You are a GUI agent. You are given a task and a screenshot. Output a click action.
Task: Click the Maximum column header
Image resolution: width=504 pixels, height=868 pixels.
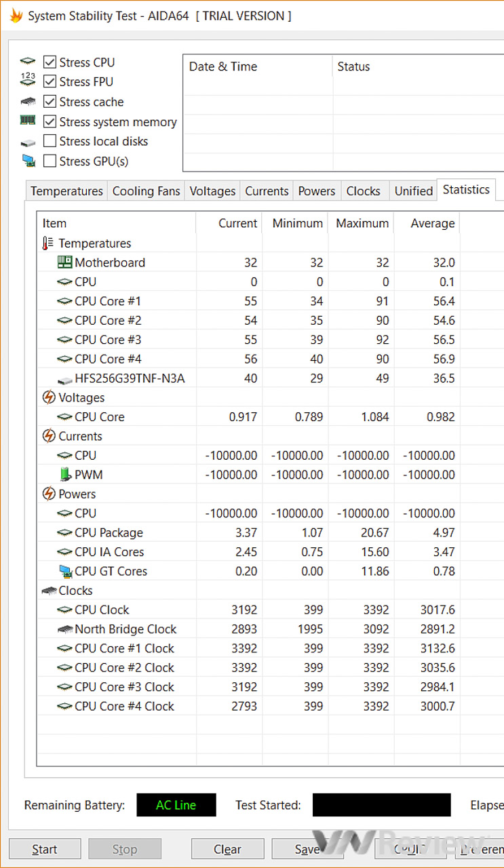click(360, 223)
